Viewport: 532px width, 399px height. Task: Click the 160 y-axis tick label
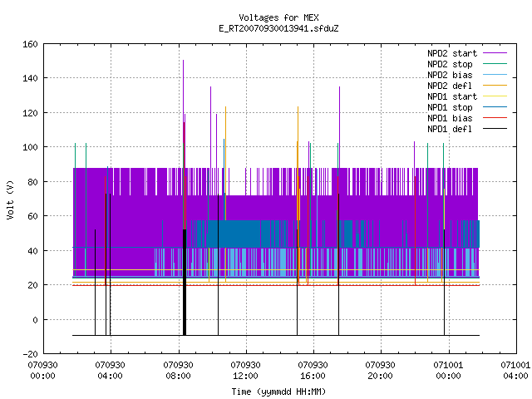30,44
